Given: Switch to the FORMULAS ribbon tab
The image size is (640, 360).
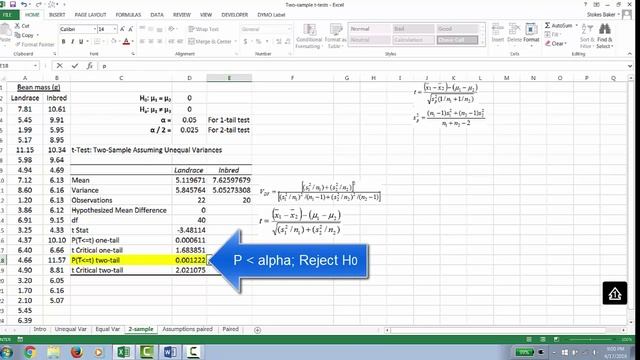Looking at the screenshot, I should pyautogui.click(x=128, y=15).
